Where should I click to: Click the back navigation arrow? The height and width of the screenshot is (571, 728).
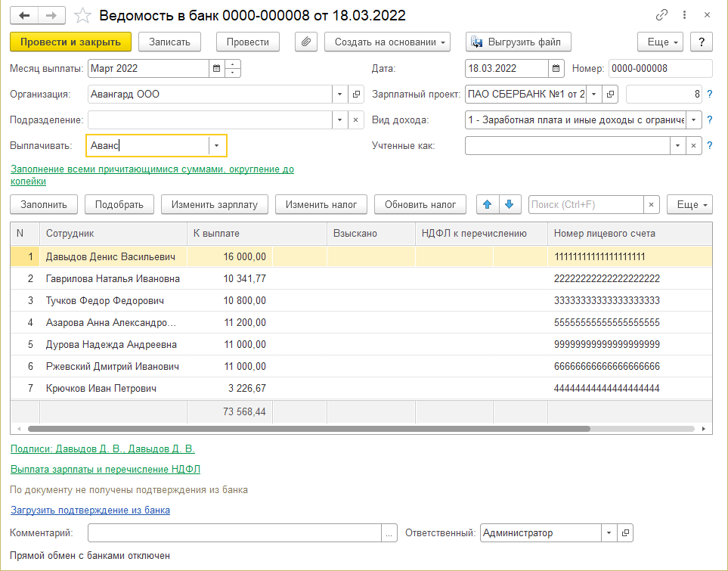tap(24, 15)
